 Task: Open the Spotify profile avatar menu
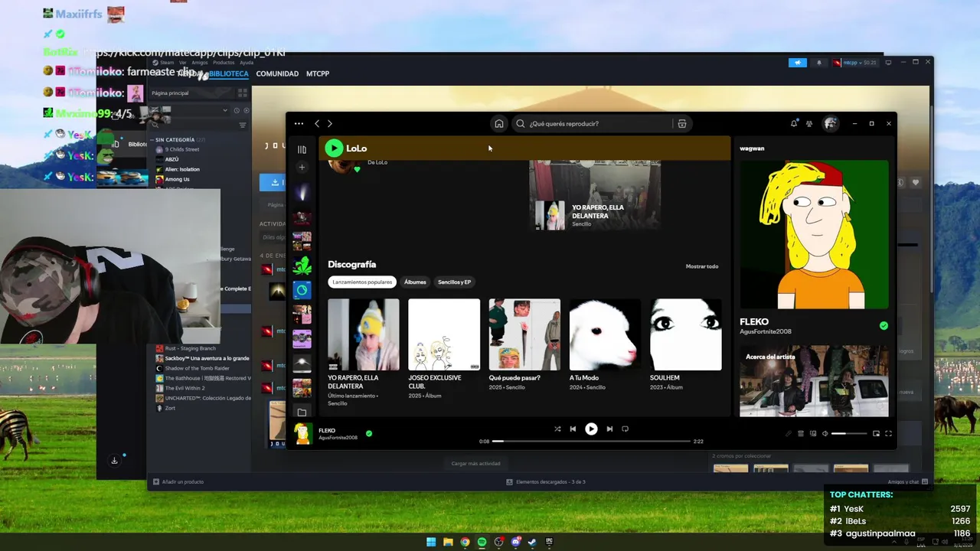[x=830, y=123]
